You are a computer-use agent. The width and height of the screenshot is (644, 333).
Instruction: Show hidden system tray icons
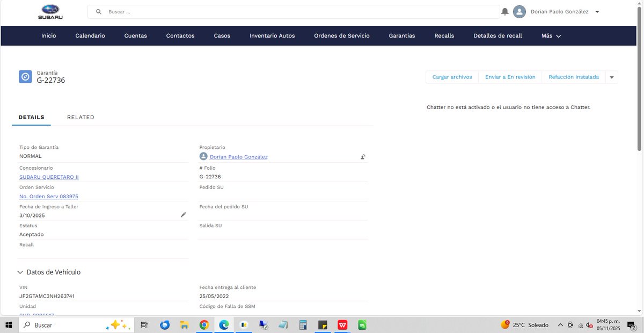560,325
